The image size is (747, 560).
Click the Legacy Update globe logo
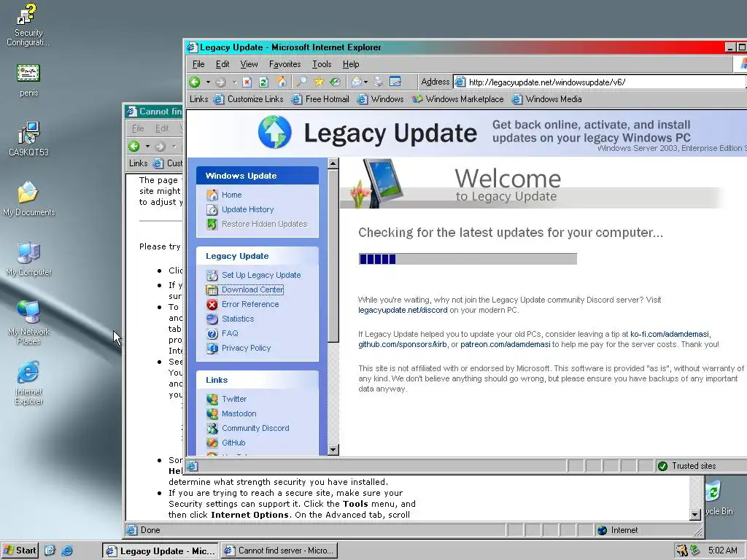click(275, 132)
